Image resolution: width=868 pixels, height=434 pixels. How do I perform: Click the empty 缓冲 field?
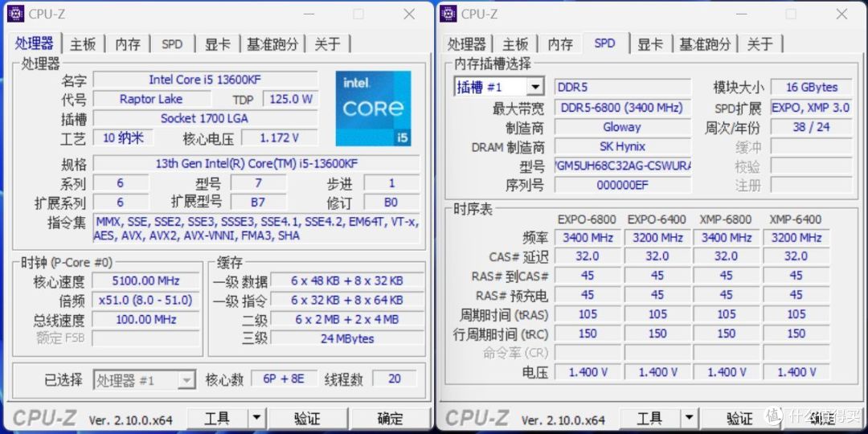[811, 147]
